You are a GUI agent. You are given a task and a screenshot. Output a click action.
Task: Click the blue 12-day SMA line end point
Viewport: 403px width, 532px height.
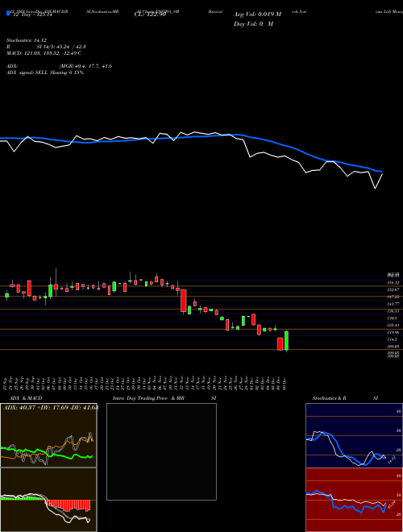[382, 172]
